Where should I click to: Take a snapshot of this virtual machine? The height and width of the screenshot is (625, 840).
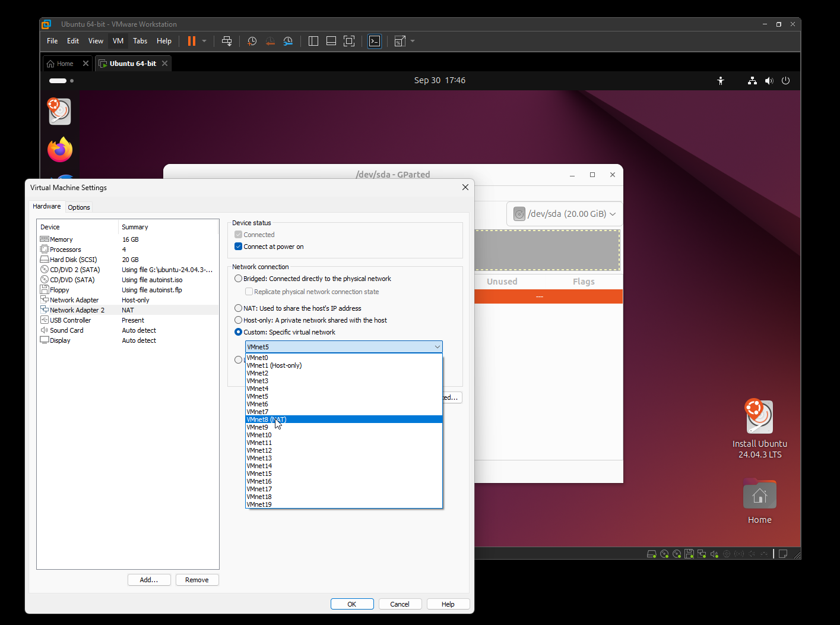pos(252,41)
